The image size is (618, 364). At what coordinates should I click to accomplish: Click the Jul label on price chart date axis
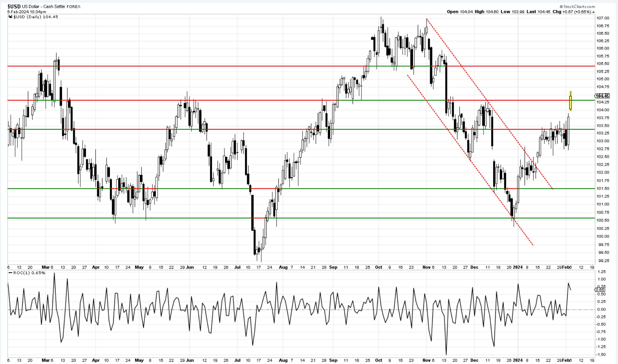237,267
